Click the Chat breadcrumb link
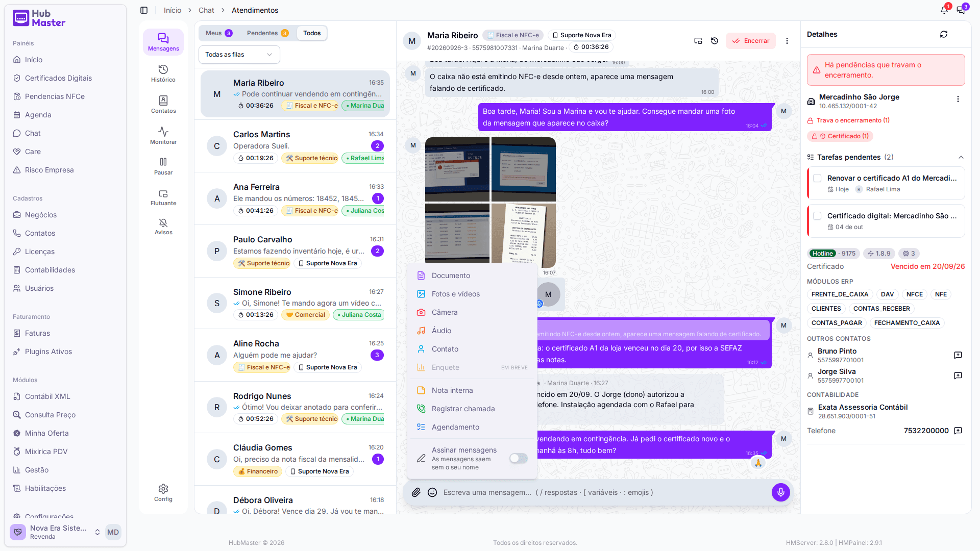Image resolution: width=980 pixels, height=551 pixels. (206, 10)
